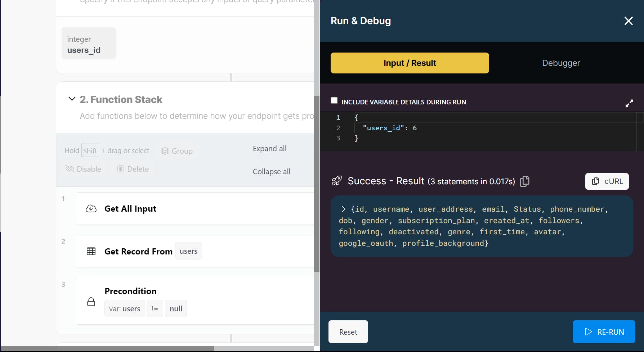Click the table icon on Get Record From
644x352 pixels.
pyautogui.click(x=91, y=251)
